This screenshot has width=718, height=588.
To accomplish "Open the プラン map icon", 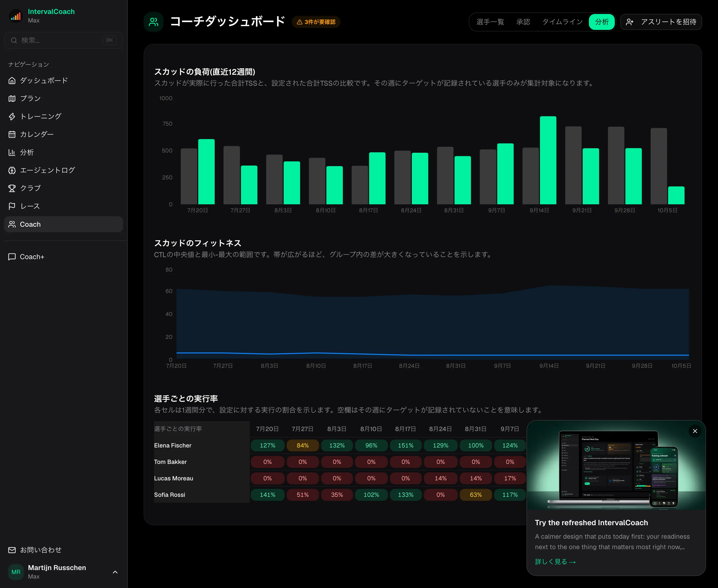I will click(x=12, y=99).
